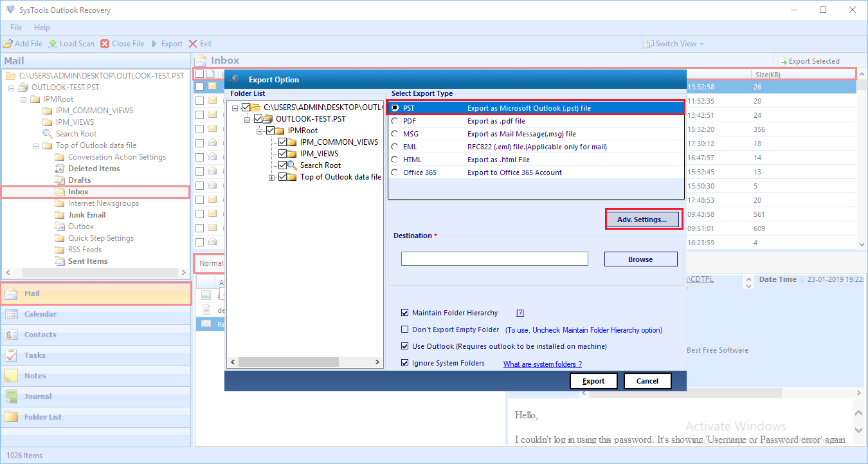
Task: Open the Switch View dropdown
Action: 675,44
